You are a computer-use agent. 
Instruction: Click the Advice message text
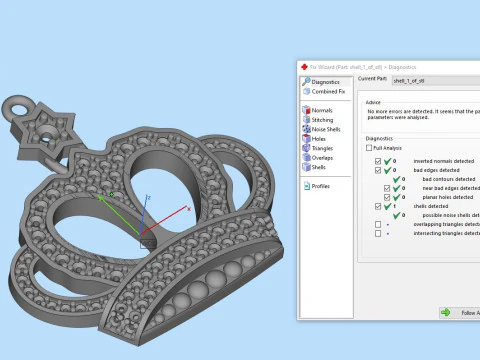424,114
